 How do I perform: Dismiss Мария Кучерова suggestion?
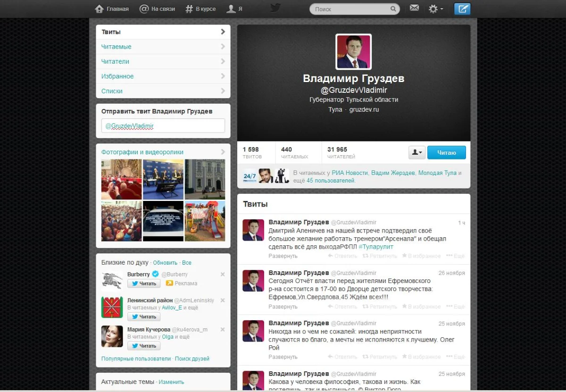223,329
